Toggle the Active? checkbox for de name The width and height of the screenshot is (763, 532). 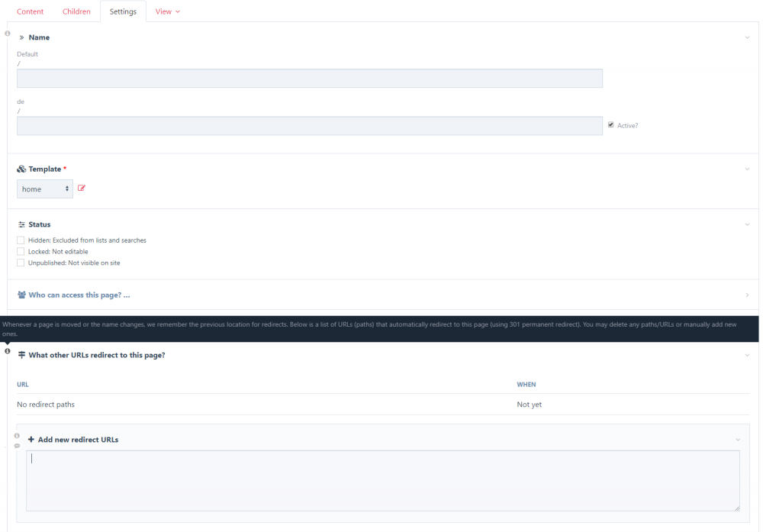coord(610,125)
